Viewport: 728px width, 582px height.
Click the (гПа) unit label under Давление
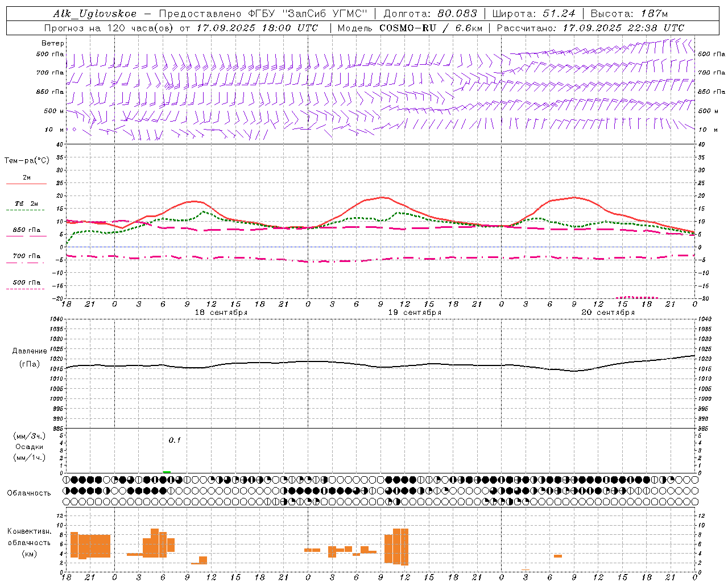coord(30,364)
